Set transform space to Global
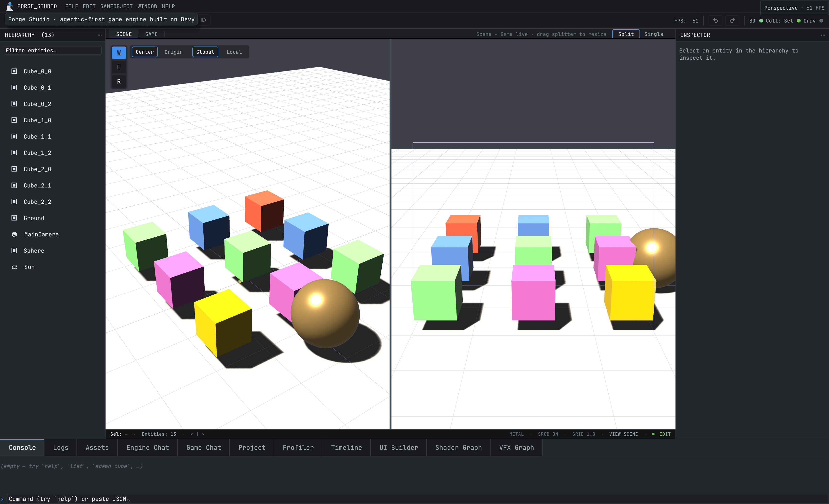This screenshot has height=504, width=829. 205,52
